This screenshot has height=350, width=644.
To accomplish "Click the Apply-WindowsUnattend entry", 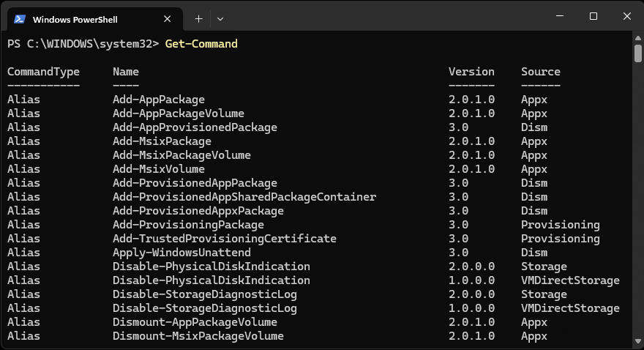I will (x=181, y=253).
